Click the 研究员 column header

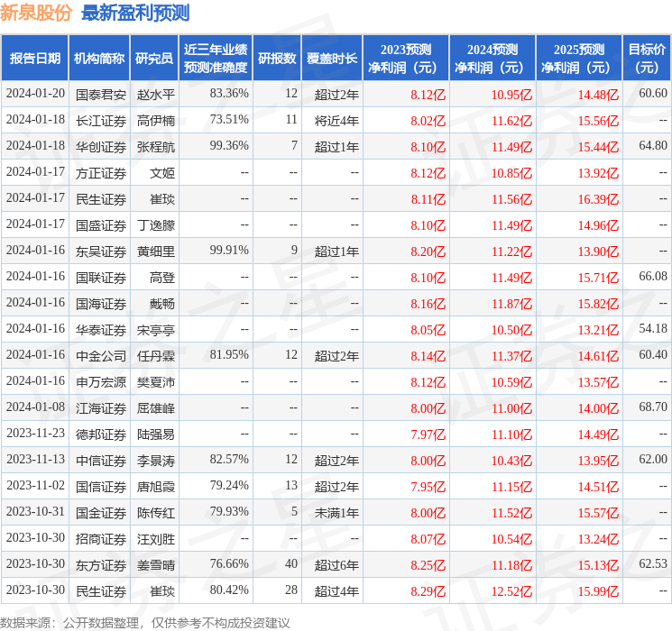click(154, 59)
